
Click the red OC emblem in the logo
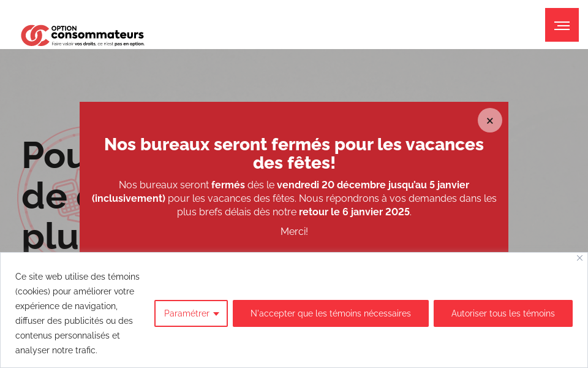pyautogui.click(x=34, y=34)
